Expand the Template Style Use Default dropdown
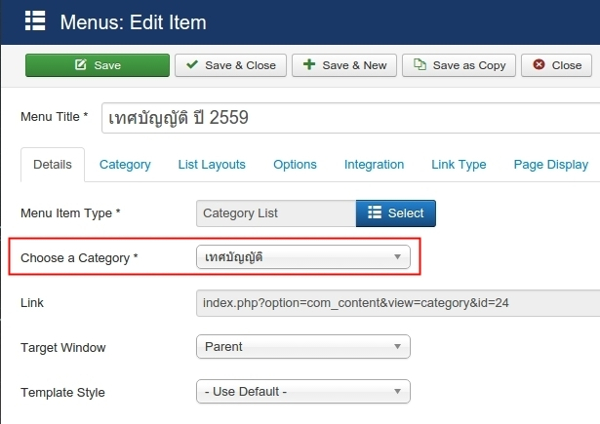 pyautogui.click(x=303, y=391)
